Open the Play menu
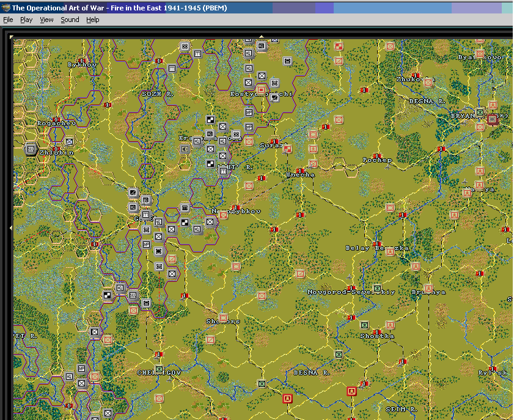Image resolution: width=514 pixels, height=420 pixels. (26, 20)
